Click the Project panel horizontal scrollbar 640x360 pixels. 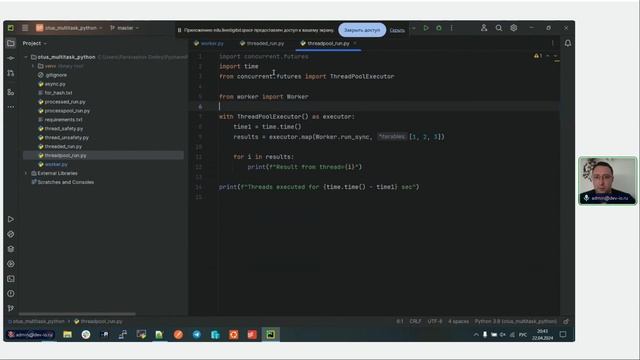(77, 314)
